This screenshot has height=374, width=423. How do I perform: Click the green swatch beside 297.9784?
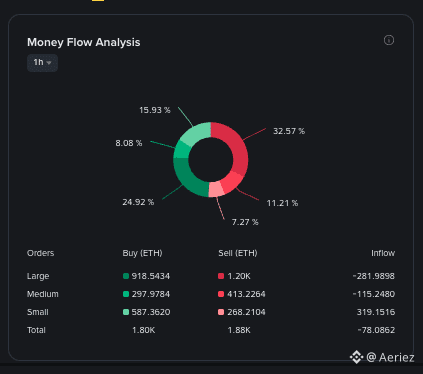tap(126, 294)
